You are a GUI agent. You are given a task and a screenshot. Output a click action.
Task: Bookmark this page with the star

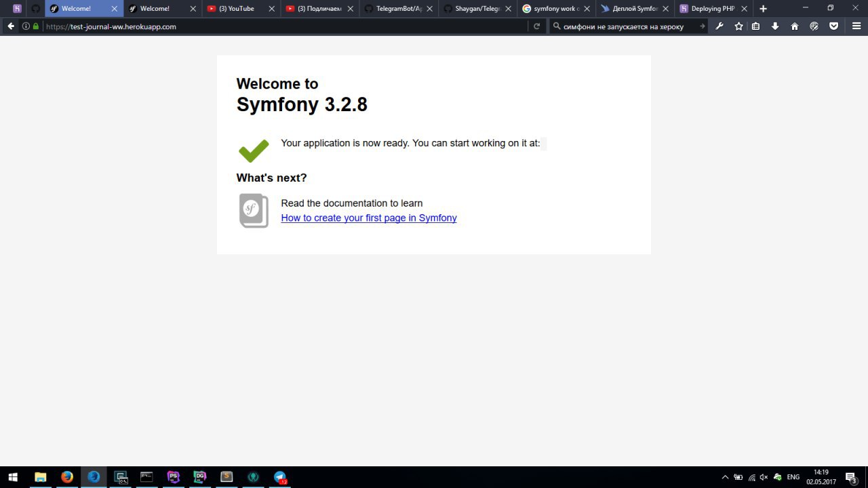(738, 26)
